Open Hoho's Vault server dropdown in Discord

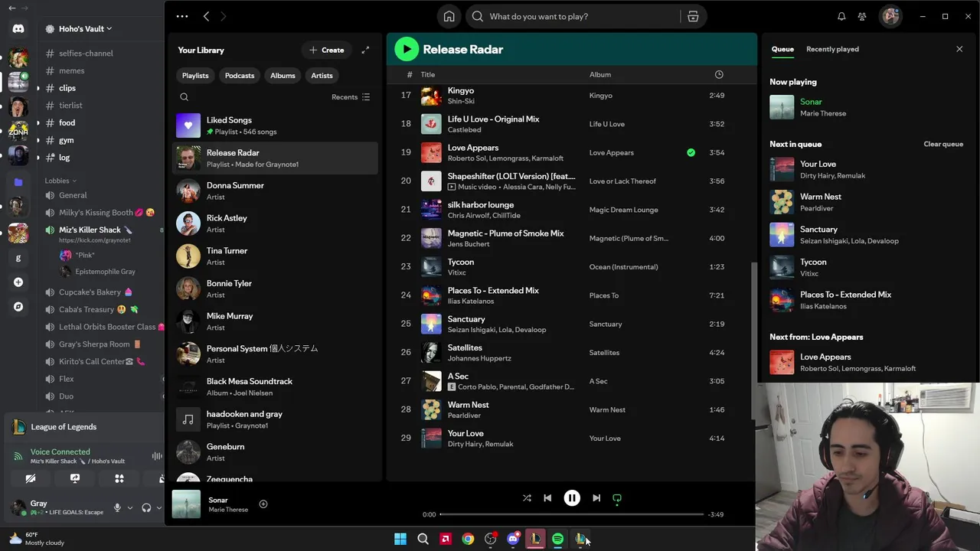tap(84, 29)
